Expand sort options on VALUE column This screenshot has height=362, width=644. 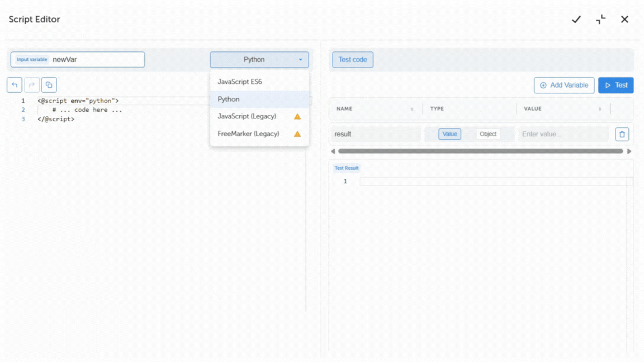tap(599, 108)
